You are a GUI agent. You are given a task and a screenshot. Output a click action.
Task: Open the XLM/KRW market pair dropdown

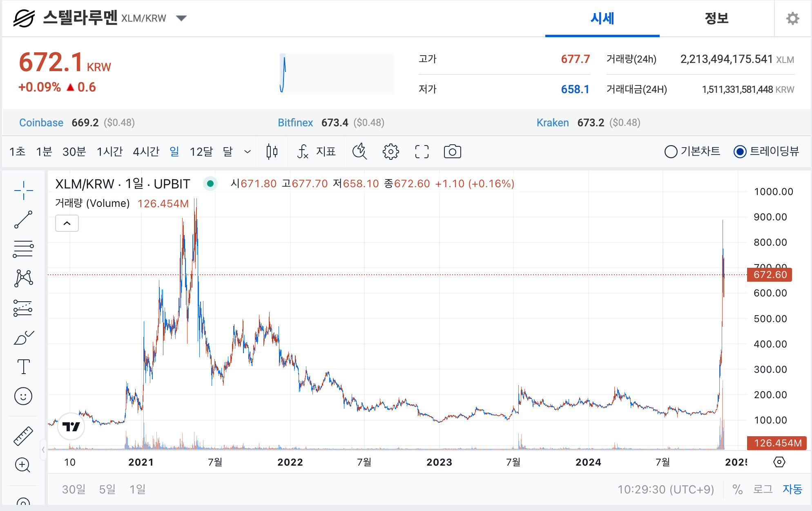tap(181, 18)
